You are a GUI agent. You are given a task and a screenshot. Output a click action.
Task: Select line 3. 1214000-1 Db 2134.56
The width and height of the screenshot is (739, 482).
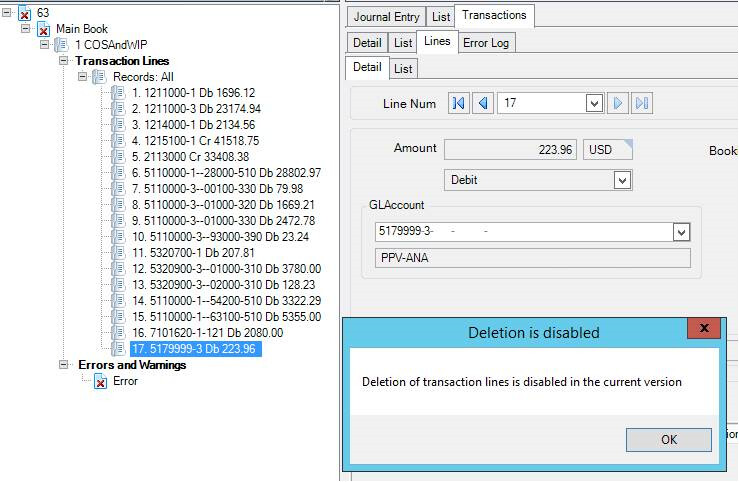(x=193, y=125)
